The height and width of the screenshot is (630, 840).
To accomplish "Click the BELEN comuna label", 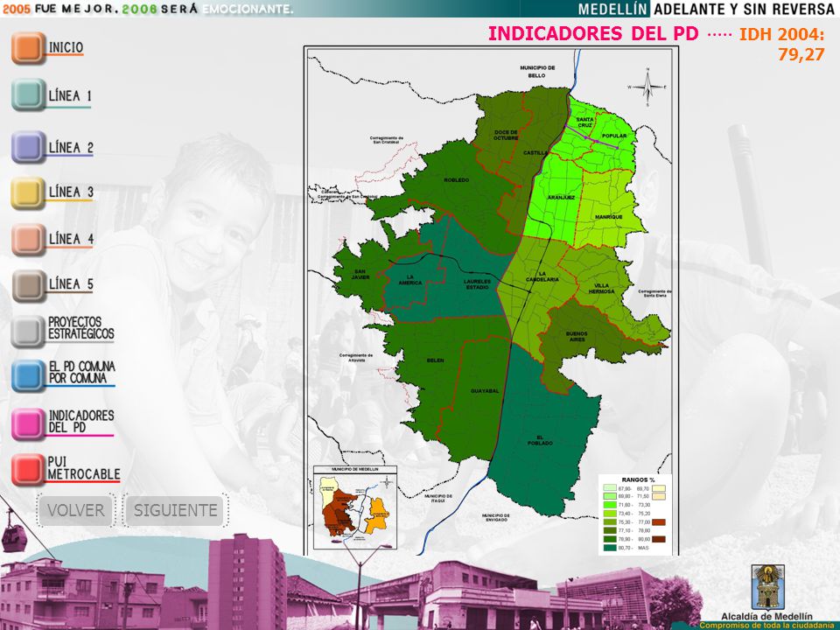I will tap(435, 360).
